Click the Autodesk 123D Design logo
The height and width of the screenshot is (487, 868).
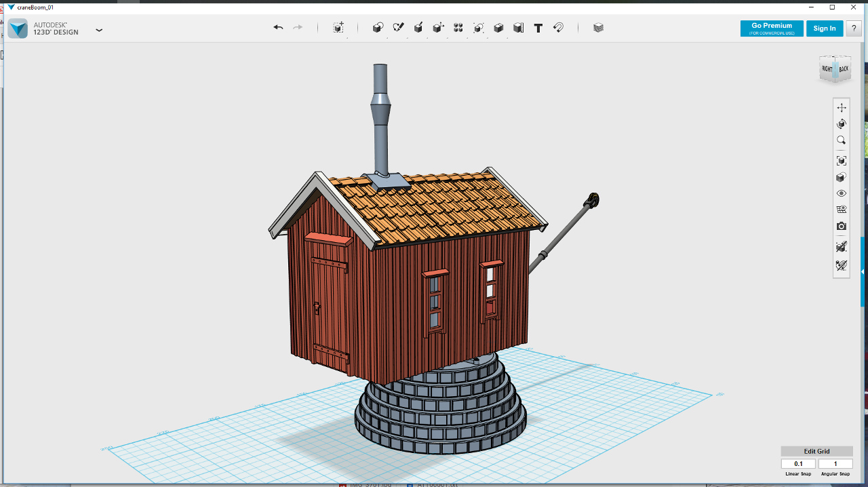[x=18, y=28]
